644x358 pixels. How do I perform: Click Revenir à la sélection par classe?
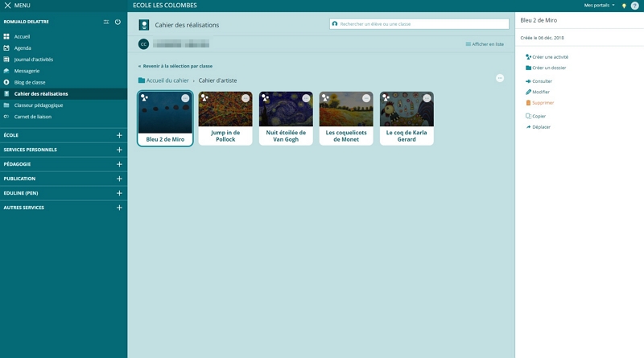175,66
